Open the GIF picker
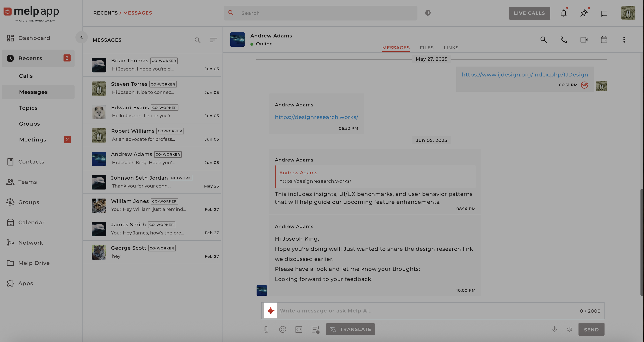644x342 pixels. click(299, 329)
